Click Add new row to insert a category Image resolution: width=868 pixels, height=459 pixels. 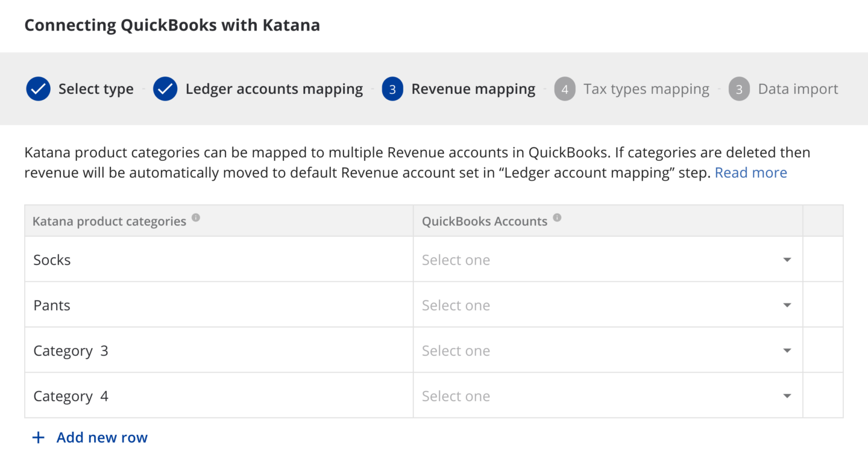point(101,437)
